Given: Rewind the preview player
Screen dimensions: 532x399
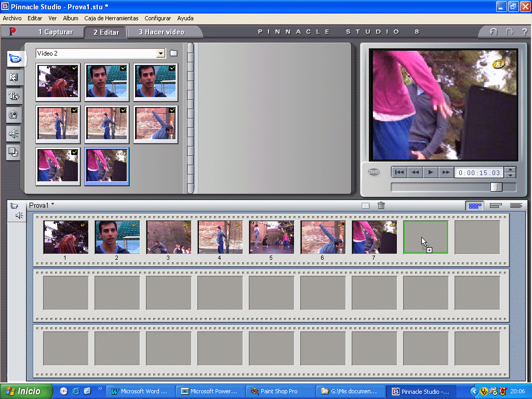Looking at the screenshot, I should tap(415, 172).
